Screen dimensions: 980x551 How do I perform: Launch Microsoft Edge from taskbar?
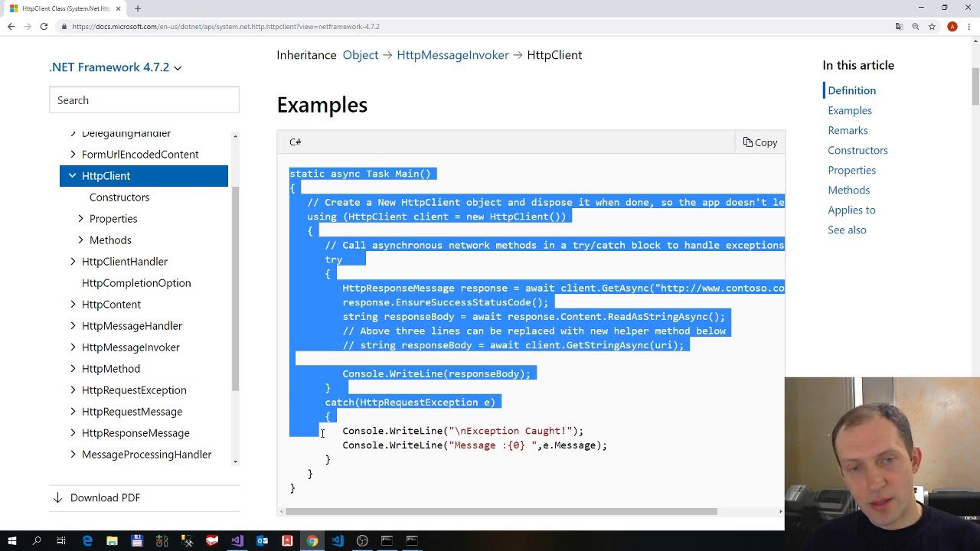pos(87,541)
